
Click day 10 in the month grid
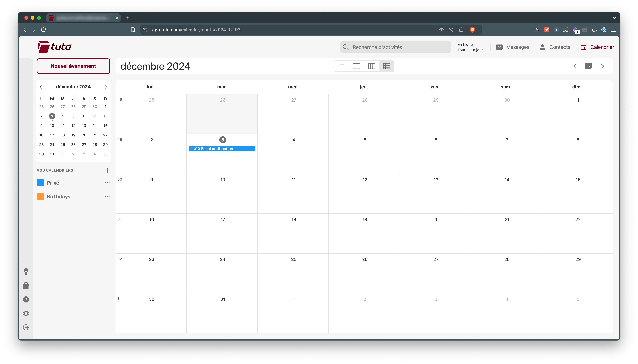point(223,180)
